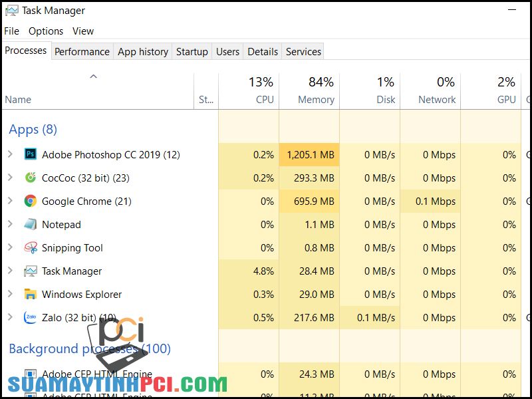Click the 217.6 MB memory value
The height and width of the screenshot is (399, 532).
(x=314, y=318)
